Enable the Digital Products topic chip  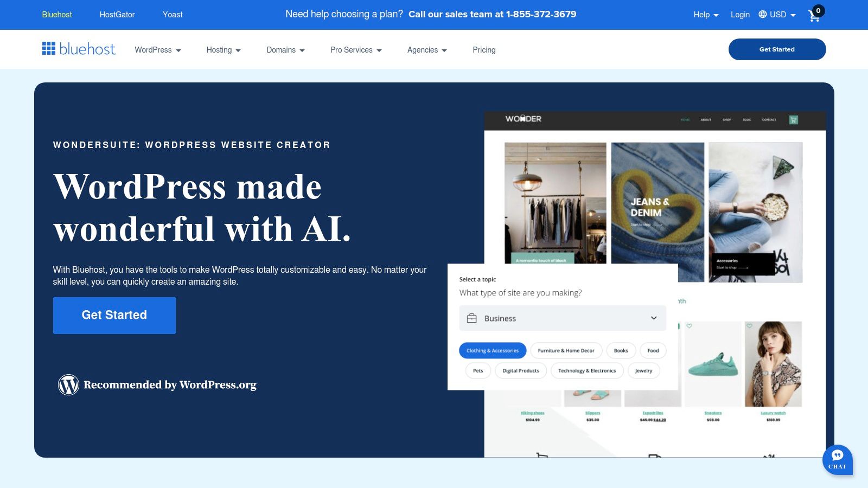(520, 370)
